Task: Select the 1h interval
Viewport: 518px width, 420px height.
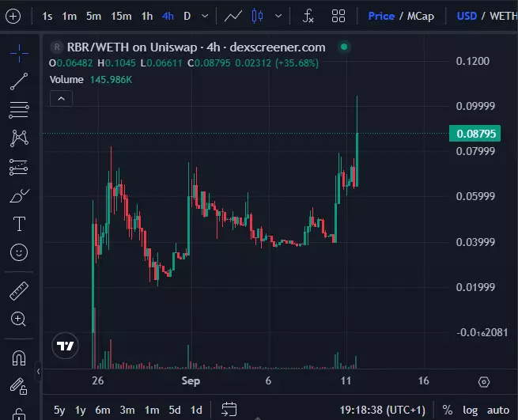Action: tap(146, 16)
